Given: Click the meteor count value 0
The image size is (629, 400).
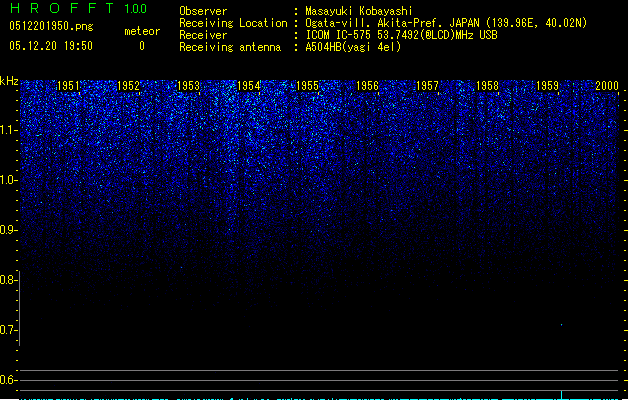Looking at the screenshot, I should click(142, 46).
